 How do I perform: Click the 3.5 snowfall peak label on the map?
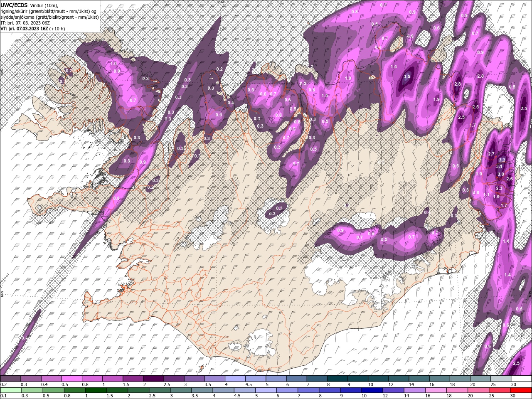pyautogui.click(x=407, y=76)
